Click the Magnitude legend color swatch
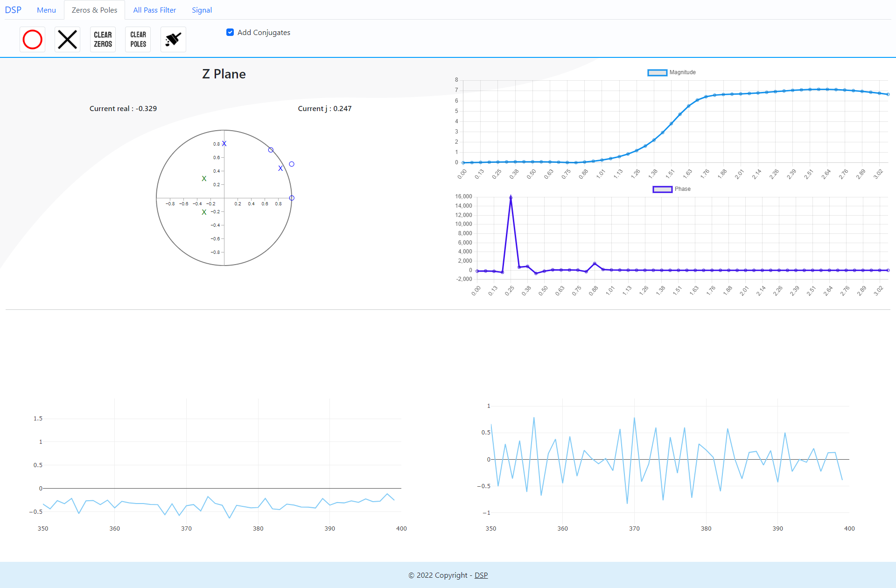Viewport: 896px width, 588px height. [657, 72]
